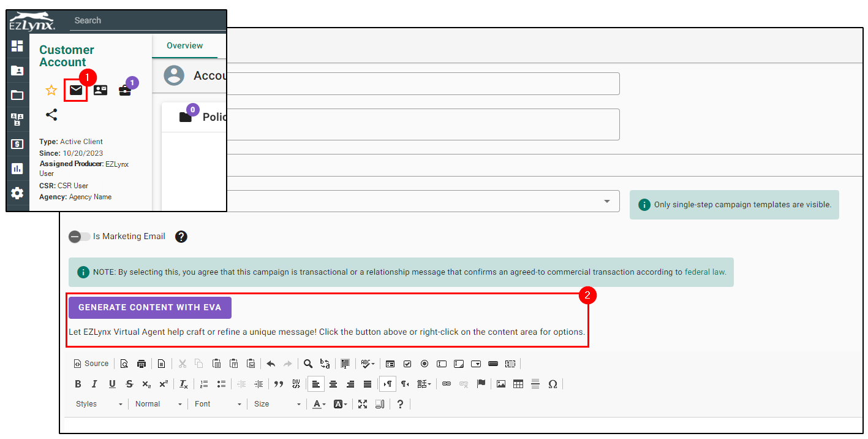Click the second text input field below it
The image size is (868, 439).
coord(423,124)
